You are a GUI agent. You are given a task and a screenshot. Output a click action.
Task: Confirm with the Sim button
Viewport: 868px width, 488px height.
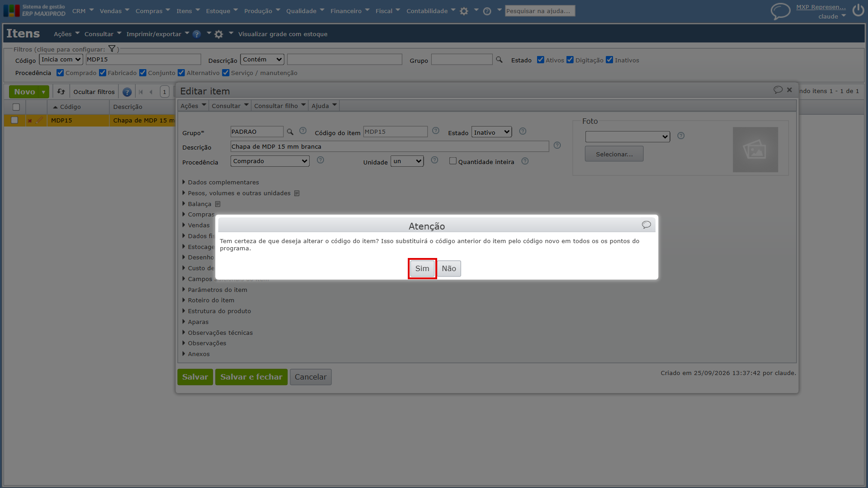tap(422, 268)
